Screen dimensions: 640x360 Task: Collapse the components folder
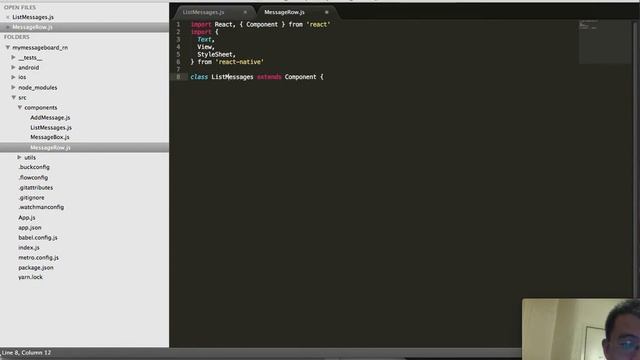click(x=20, y=107)
